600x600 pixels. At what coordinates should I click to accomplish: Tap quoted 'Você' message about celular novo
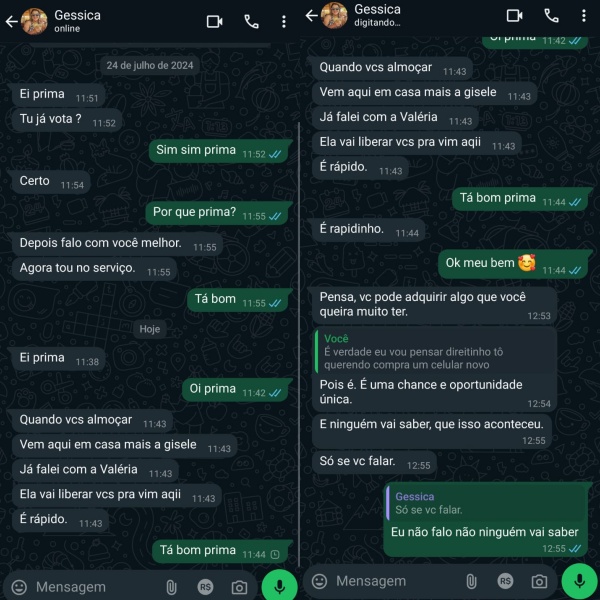435,352
